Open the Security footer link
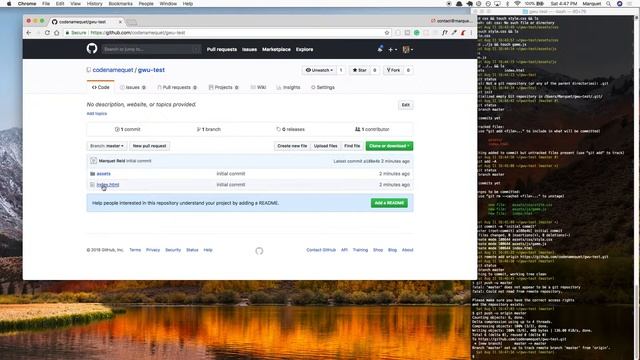The image size is (640, 360). coord(173,250)
